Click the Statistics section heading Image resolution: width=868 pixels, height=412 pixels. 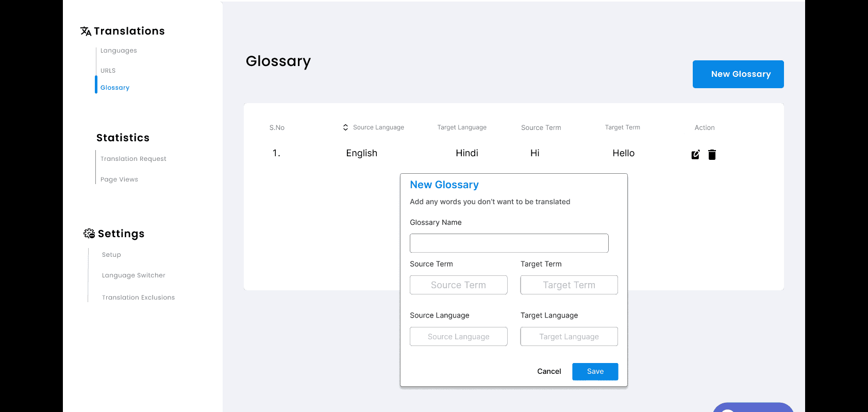(x=123, y=138)
